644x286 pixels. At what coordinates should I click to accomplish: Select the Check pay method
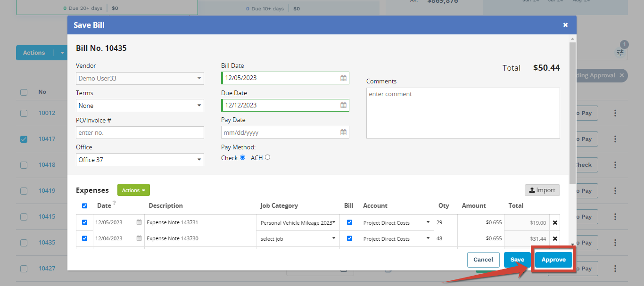[242, 157]
